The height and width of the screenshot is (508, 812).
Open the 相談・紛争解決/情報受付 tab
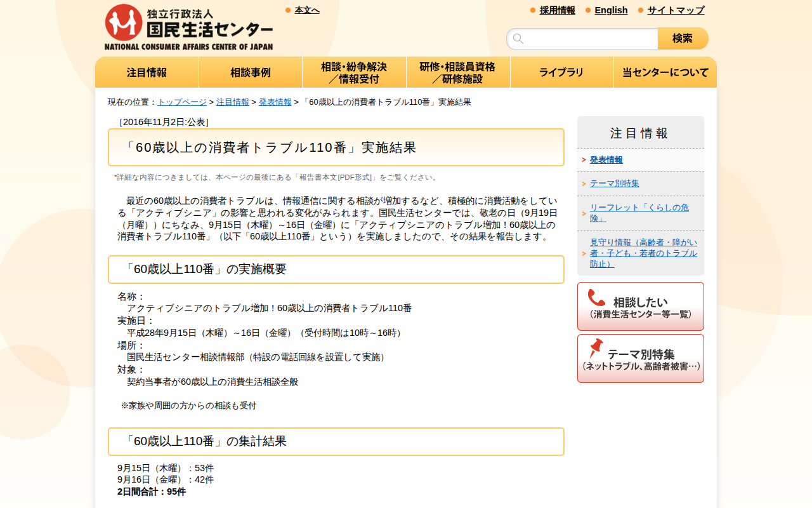tap(354, 72)
